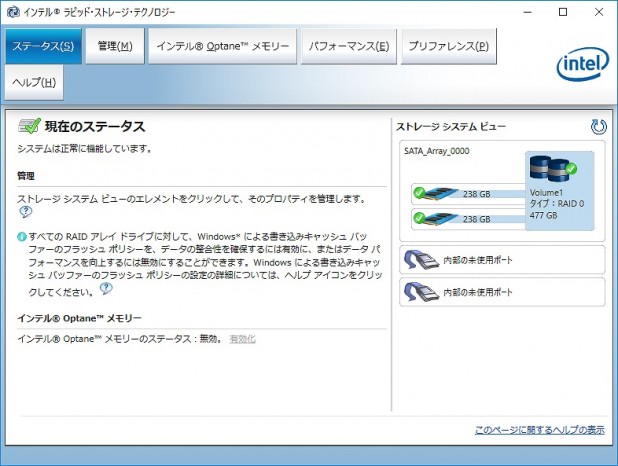Image resolution: width=618 pixels, height=466 pixels.
Task: Open the インテル Optane メモリー tab
Action: tap(222, 46)
